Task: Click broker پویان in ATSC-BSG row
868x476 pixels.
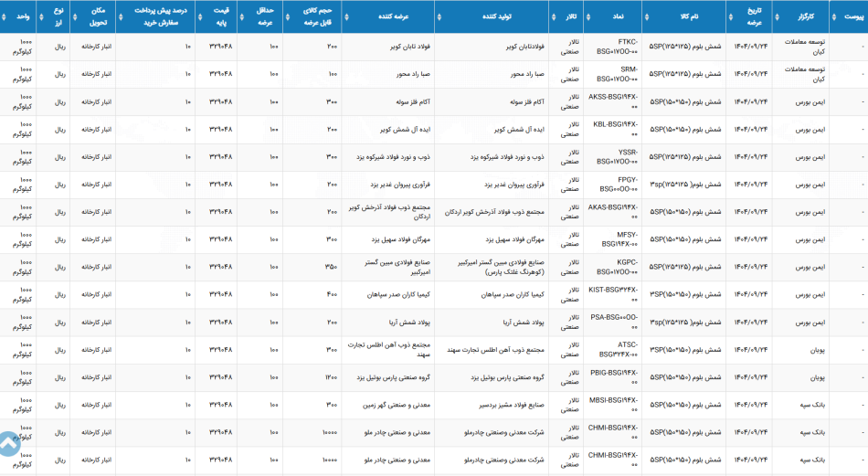Action: (x=818, y=350)
